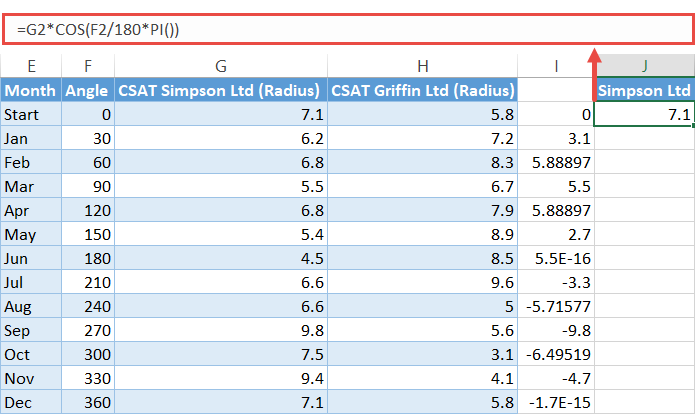Viewport: 695px width, 414px height.
Task: Select column F header
Action: tap(88, 66)
